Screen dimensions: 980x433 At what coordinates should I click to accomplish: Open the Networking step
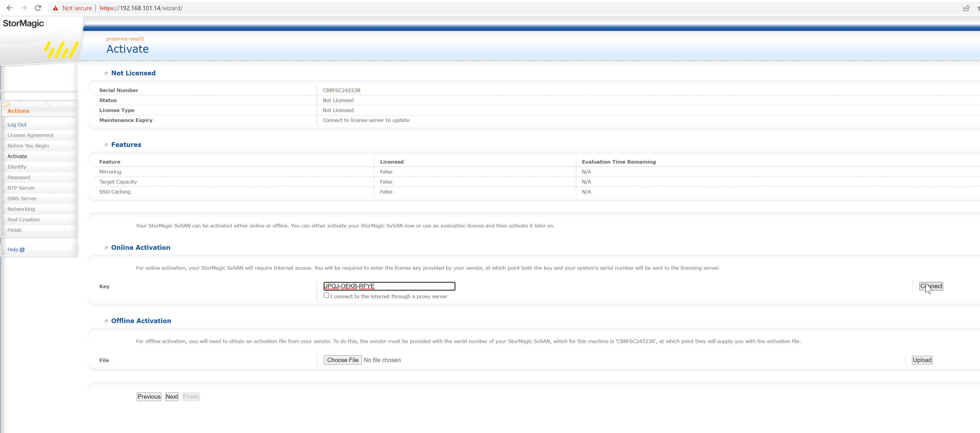(x=21, y=209)
